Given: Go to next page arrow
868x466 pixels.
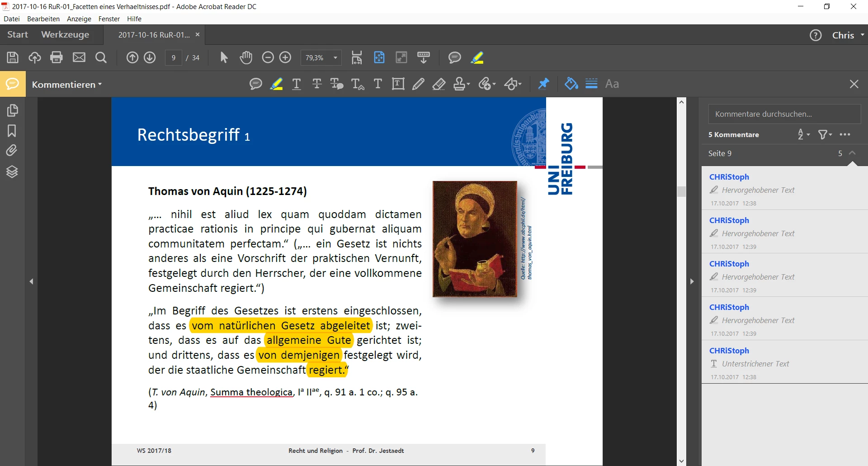Looking at the screenshot, I should [150, 57].
